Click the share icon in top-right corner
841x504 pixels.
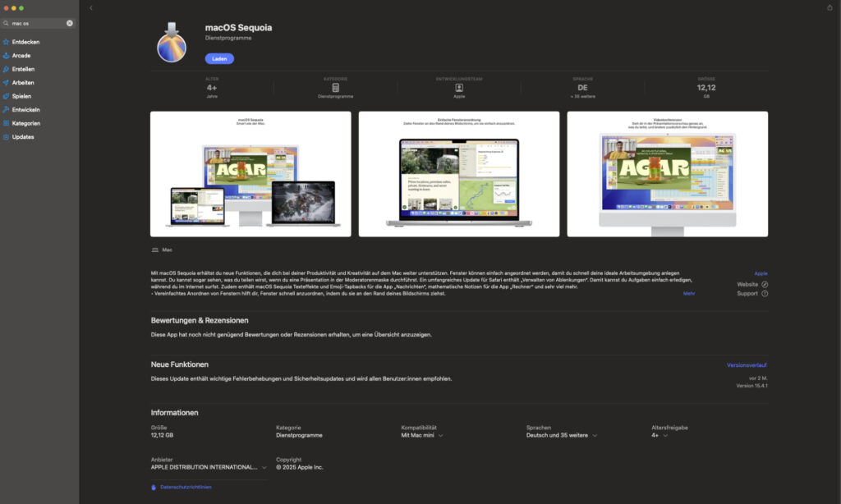click(830, 8)
